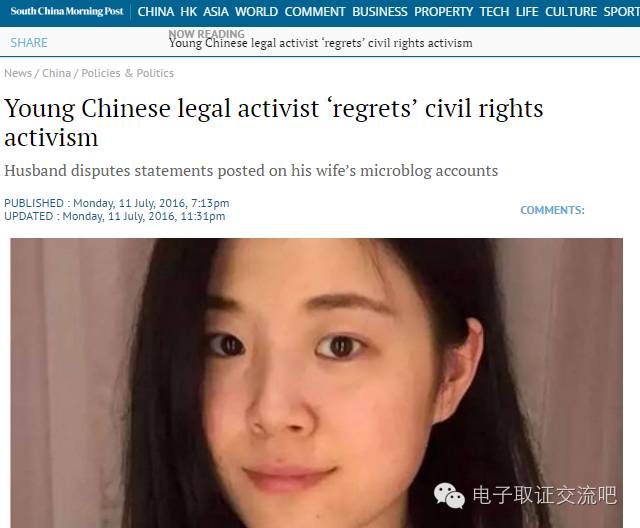Follow the China breadcrumb link
Image resolution: width=640 pixels, height=528 pixels.
click(56, 73)
